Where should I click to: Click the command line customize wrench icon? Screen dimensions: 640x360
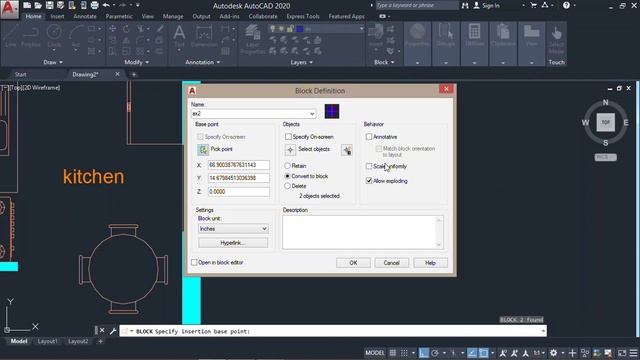tap(113, 331)
